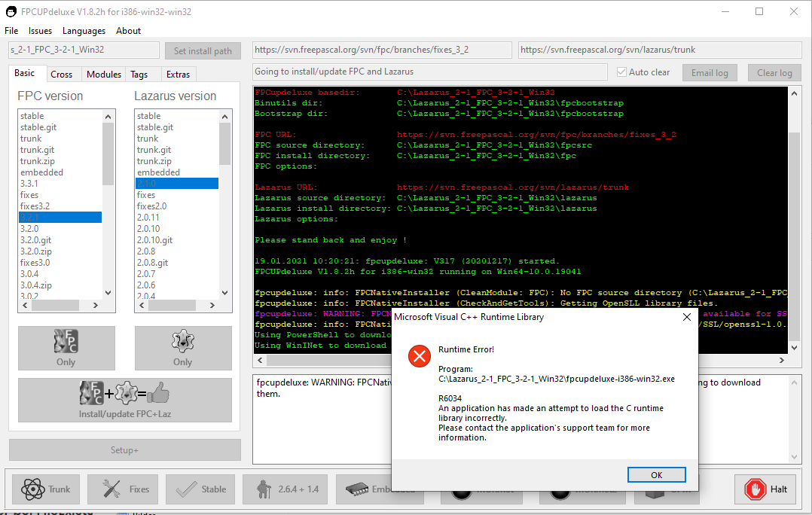
Task: Click the FPC Only install icon button
Action: (66, 348)
